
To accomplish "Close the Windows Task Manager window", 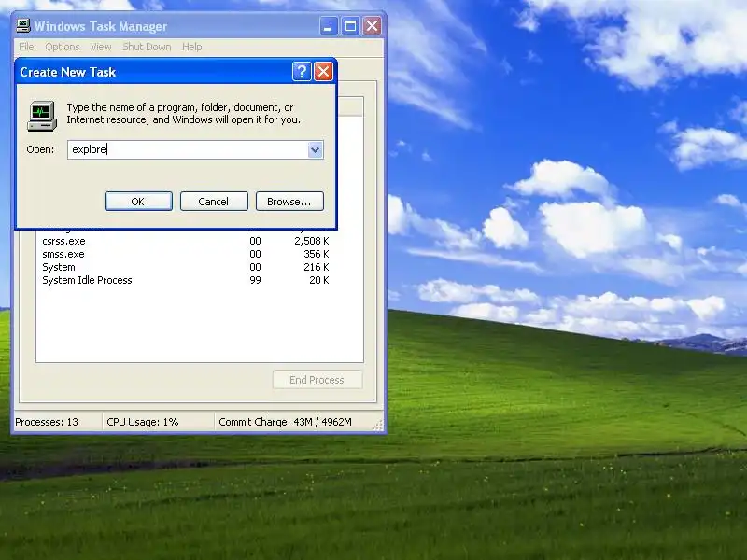I will (x=372, y=26).
